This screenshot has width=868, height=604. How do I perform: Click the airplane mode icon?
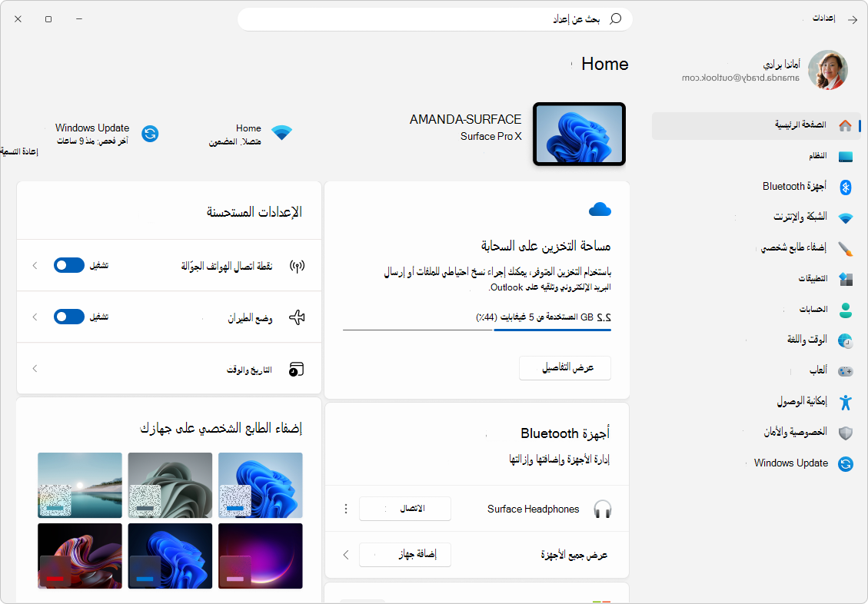tap(298, 317)
